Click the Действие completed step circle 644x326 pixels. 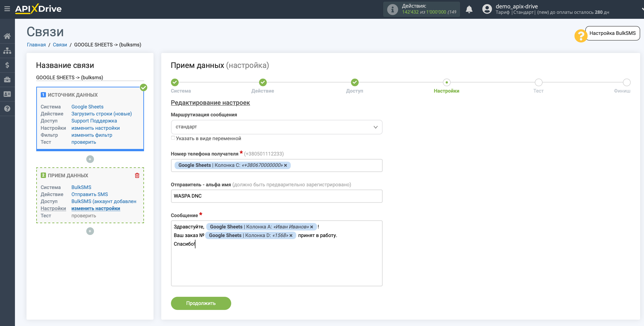tap(263, 82)
